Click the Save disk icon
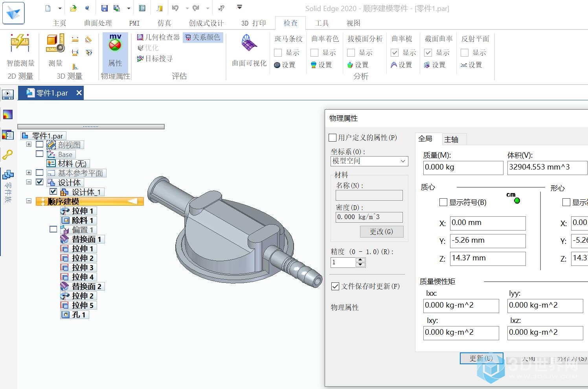 [105, 8]
